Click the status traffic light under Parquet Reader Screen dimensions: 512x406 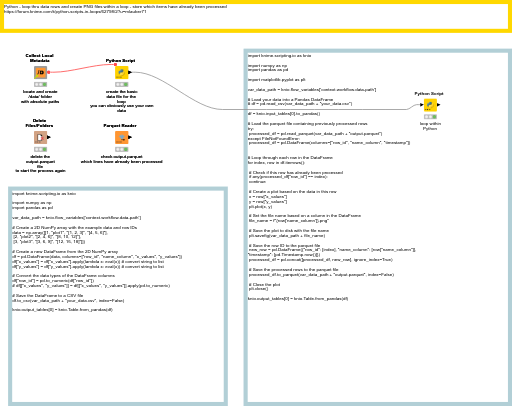tap(121, 150)
